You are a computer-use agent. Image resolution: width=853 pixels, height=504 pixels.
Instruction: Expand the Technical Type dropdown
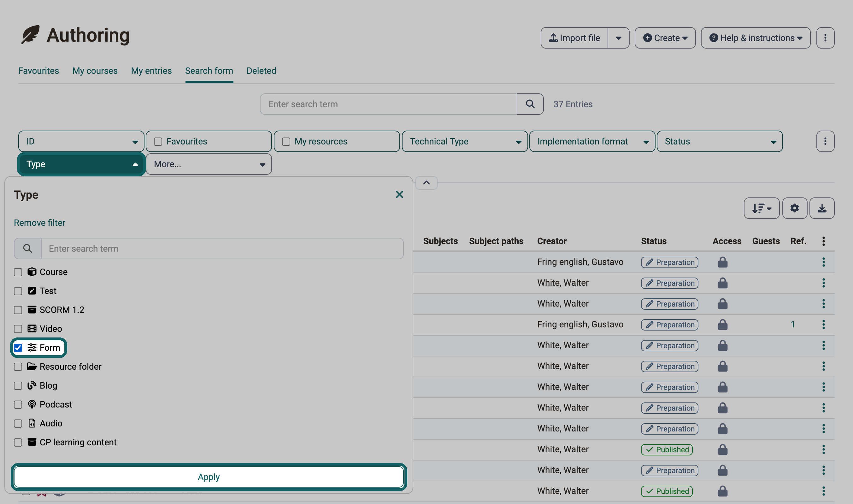(x=464, y=141)
